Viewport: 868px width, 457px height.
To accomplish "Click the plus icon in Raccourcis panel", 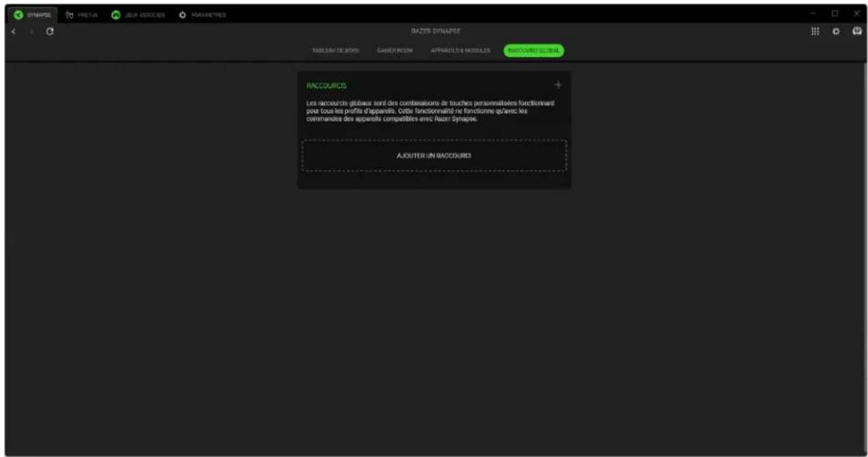I will pyautogui.click(x=558, y=85).
